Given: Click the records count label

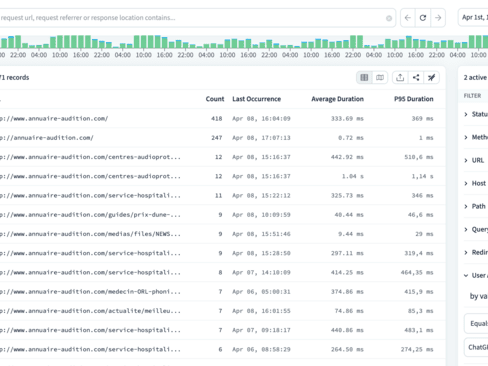Looking at the screenshot, I should [x=15, y=78].
